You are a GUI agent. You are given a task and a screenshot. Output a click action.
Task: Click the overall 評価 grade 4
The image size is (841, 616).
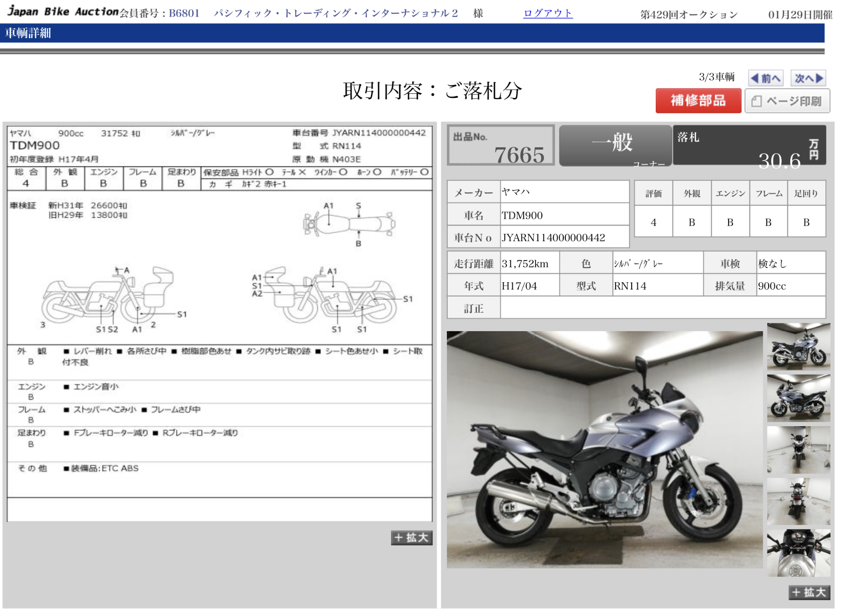tap(654, 222)
